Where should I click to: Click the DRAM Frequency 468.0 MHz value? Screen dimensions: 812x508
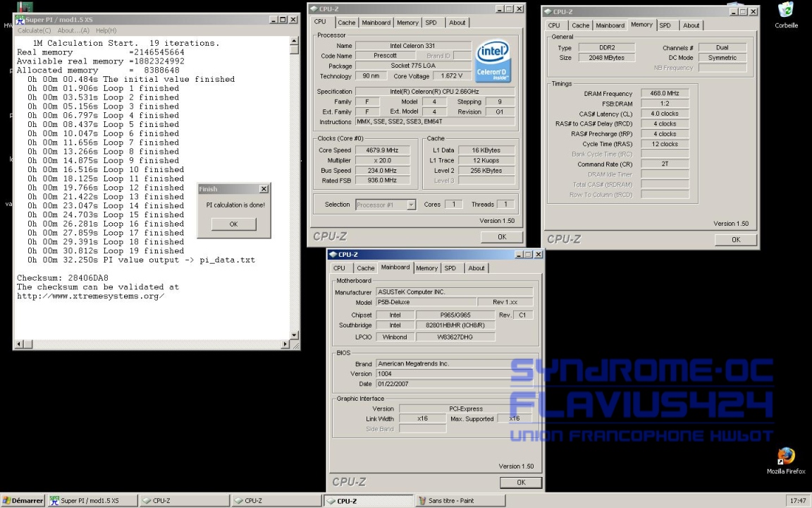coord(665,93)
